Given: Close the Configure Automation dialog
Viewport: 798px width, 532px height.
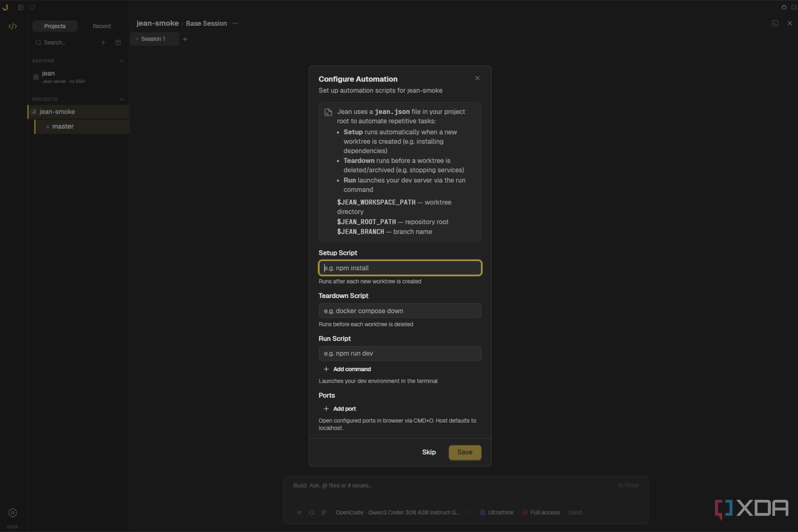Looking at the screenshot, I should [x=477, y=78].
